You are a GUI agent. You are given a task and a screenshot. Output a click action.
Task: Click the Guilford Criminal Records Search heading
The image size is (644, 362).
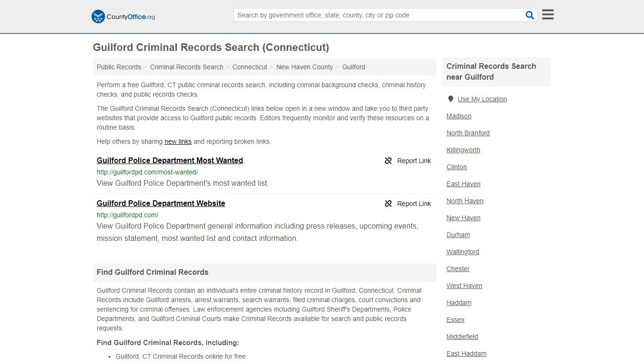pyautogui.click(x=211, y=48)
